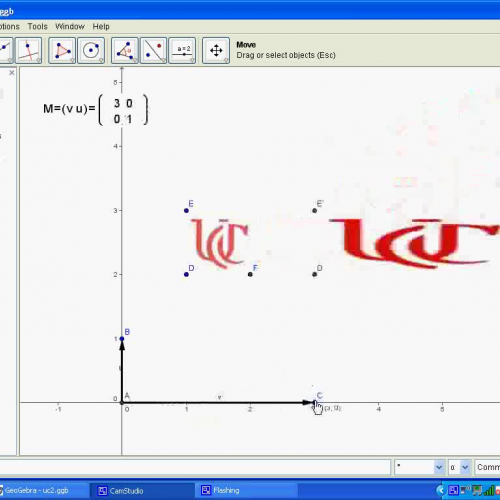Select the Angle tool
The image size is (500, 500).
tap(125, 51)
